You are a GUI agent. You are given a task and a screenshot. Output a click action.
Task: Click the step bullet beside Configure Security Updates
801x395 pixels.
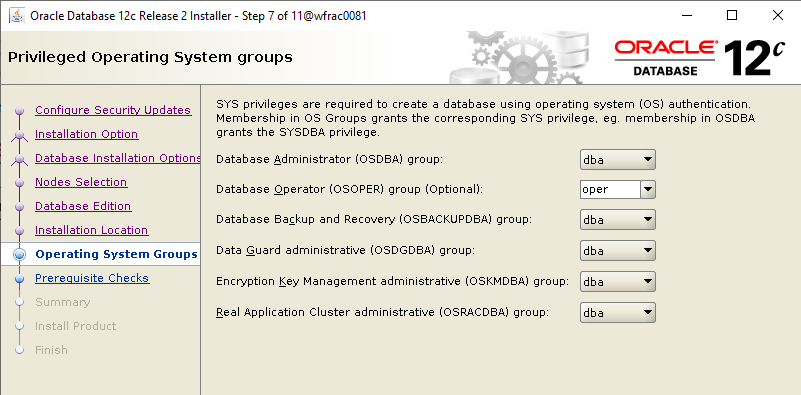20,110
